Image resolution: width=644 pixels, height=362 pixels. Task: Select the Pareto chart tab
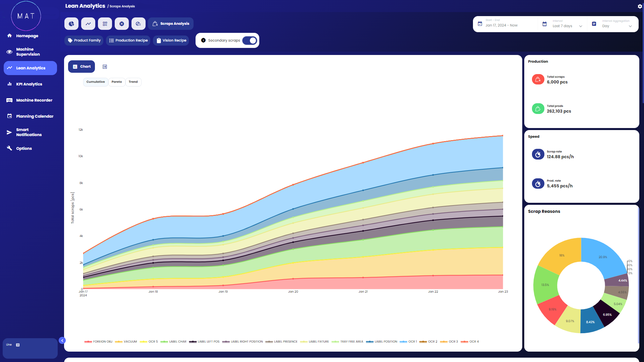[117, 82]
